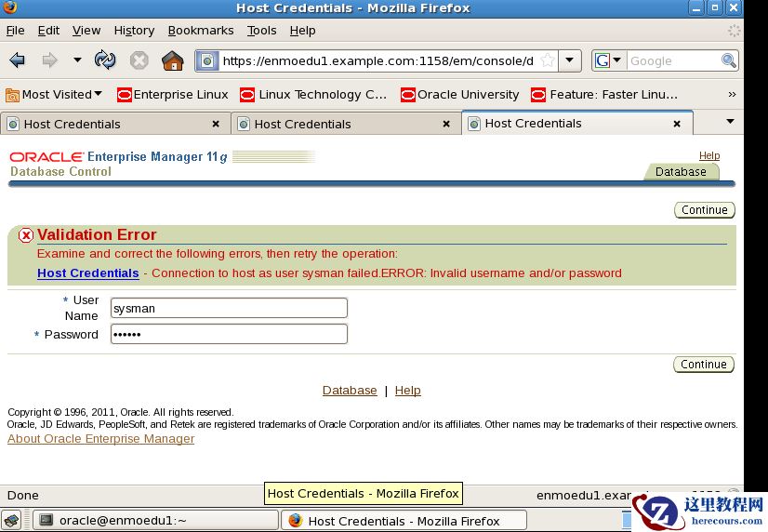Click the Oracle University bookmark red icon
The width and height of the screenshot is (768, 532).
pyautogui.click(x=408, y=95)
